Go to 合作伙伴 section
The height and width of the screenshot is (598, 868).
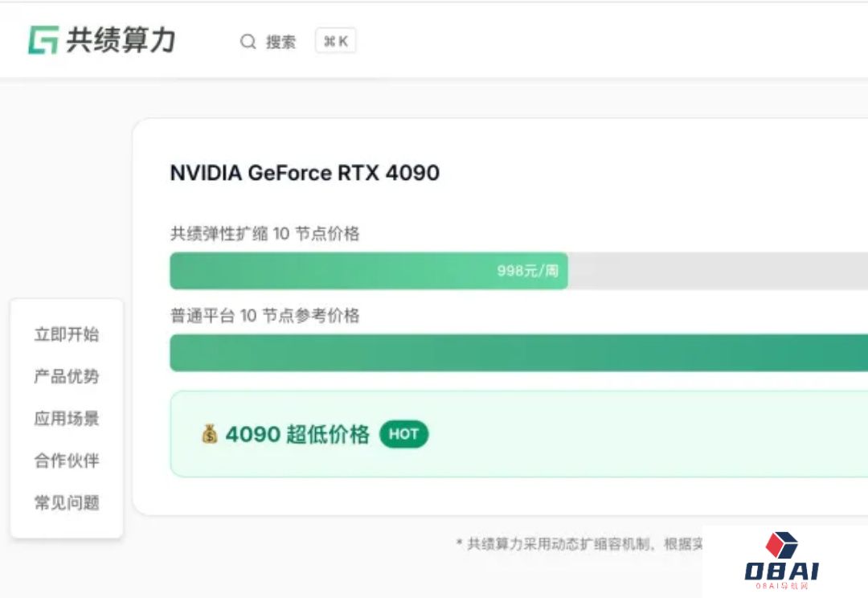(67, 461)
